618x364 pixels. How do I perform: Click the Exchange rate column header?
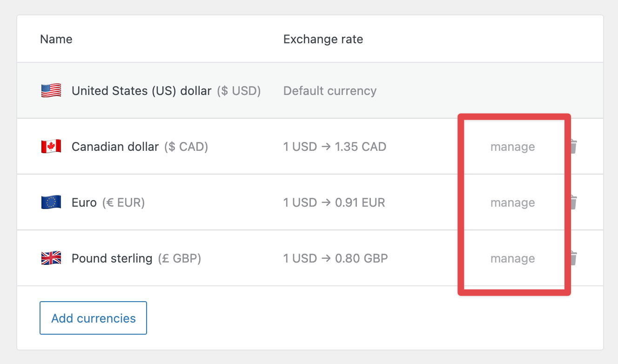tap(323, 39)
